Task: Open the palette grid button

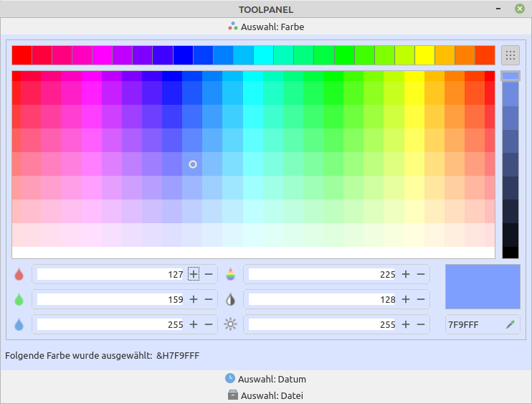Action: (x=510, y=55)
